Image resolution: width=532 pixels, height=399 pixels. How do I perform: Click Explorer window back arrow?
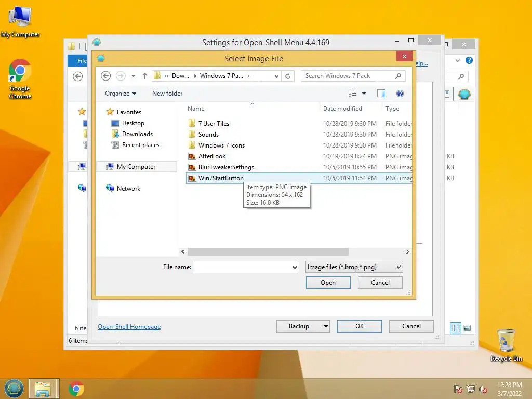coord(78,76)
